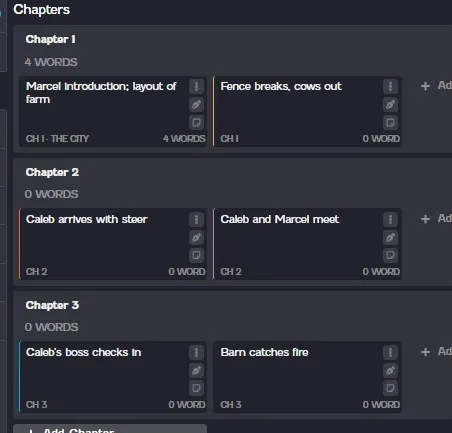Image resolution: width=452 pixels, height=433 pixels.
Task: Add a scene to Chapter 1 row
Action: coord(436,86)
